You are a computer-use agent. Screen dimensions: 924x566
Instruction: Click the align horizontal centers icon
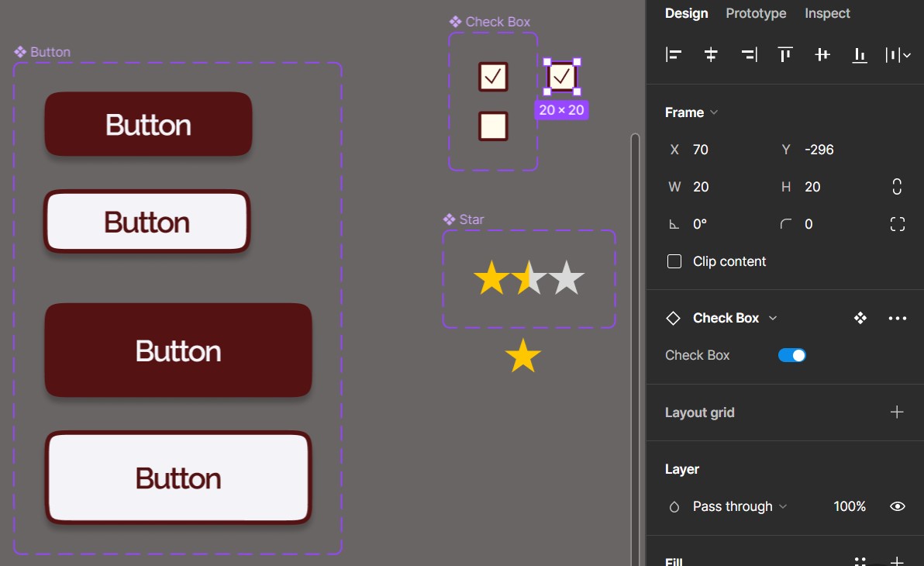click(x=711, y=55)
